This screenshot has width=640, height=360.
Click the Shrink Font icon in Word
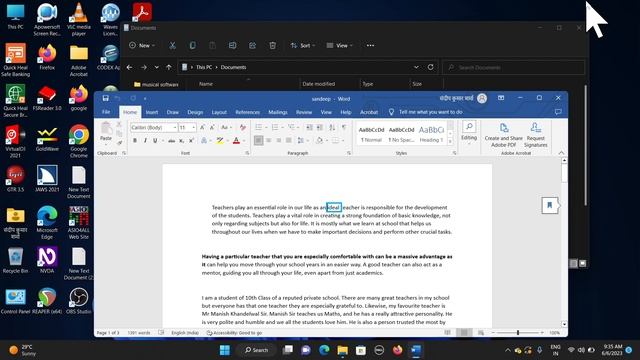(212, 128)
